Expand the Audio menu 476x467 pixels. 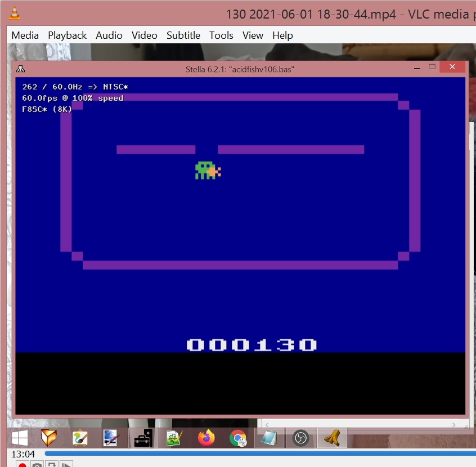pos(109,35)
